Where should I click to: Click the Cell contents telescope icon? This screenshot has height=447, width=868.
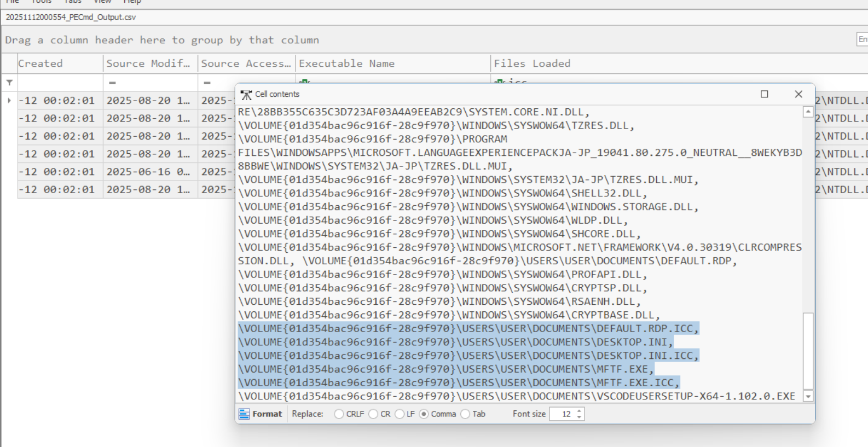(x=246, y=95)
